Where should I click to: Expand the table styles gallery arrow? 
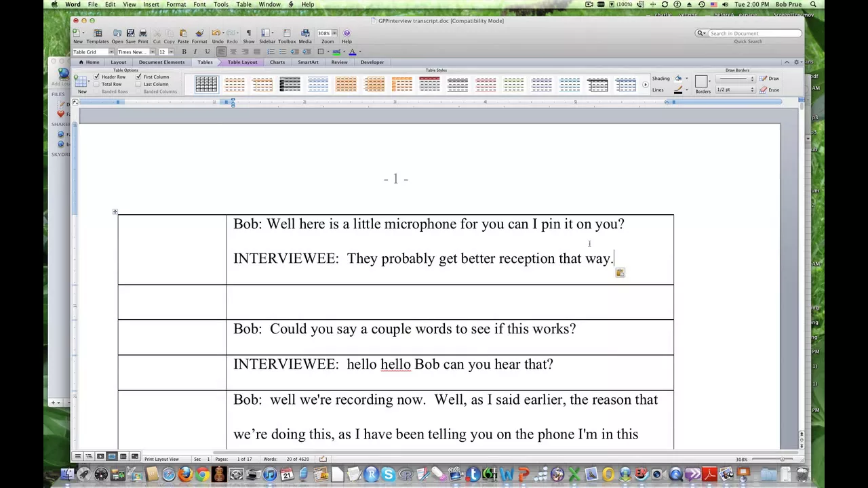(x=645, y=85)
